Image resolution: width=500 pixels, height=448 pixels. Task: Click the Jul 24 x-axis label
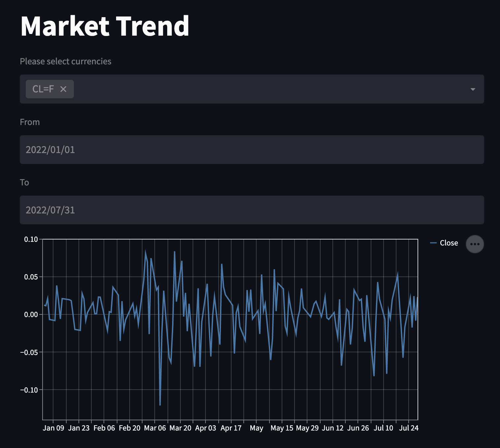(409, 428)
